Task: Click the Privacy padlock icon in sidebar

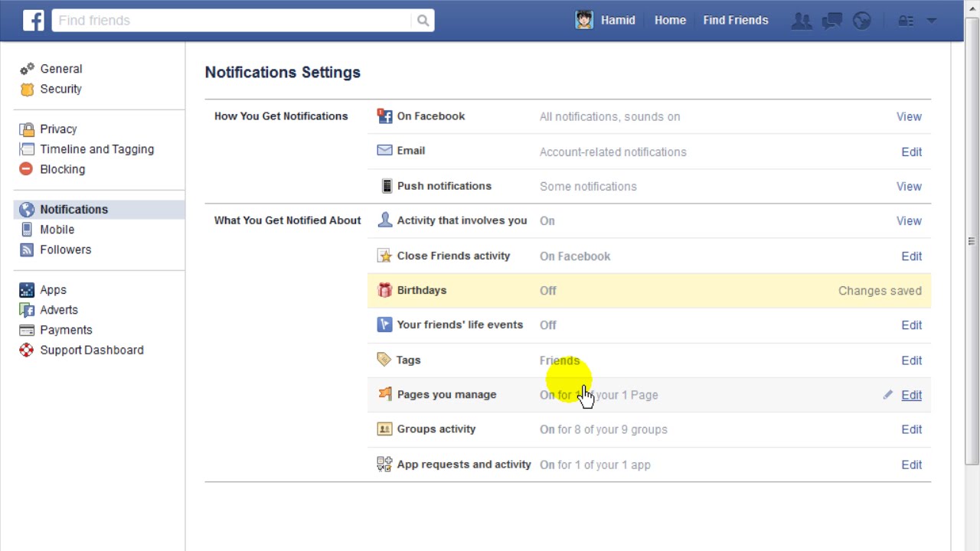Action: coord(27,129)
